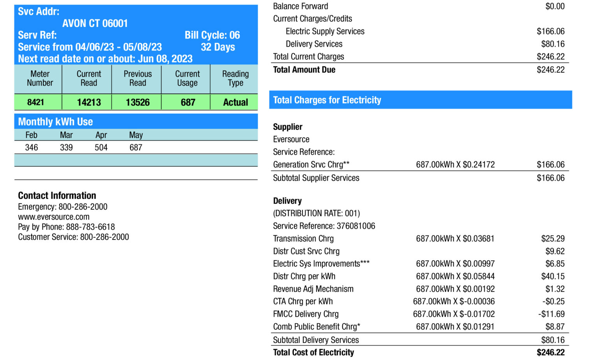Select the Total Cost of Electricity label
The height and width of the screenshot is (364, 598).
(313, 353)
